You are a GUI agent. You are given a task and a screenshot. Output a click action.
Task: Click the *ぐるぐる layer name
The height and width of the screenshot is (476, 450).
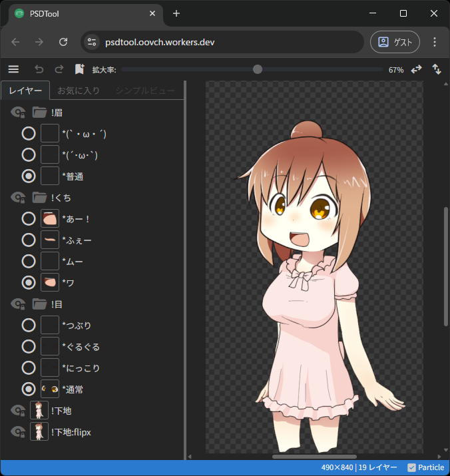pyautogui.click(x=81, y=347)
